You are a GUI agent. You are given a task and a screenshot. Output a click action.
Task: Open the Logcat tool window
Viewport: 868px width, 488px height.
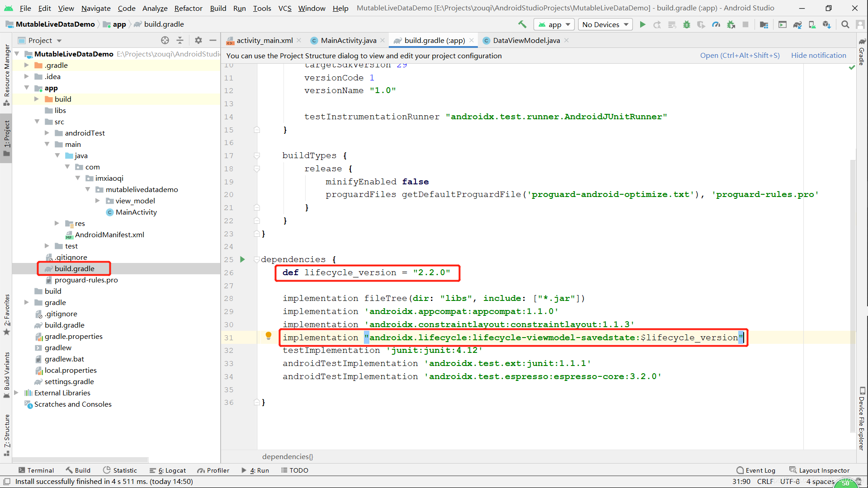click(168, 470)
